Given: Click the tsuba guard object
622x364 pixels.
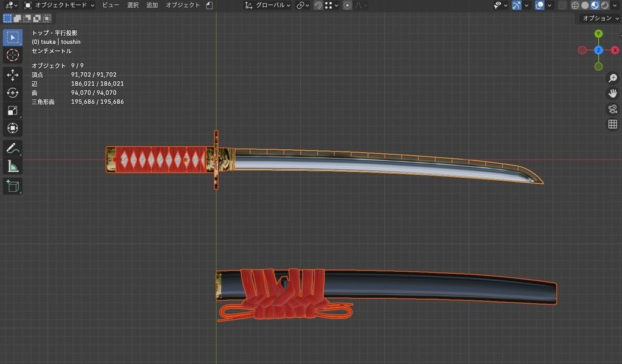Looking at the screenshot, I should (216, 160).
